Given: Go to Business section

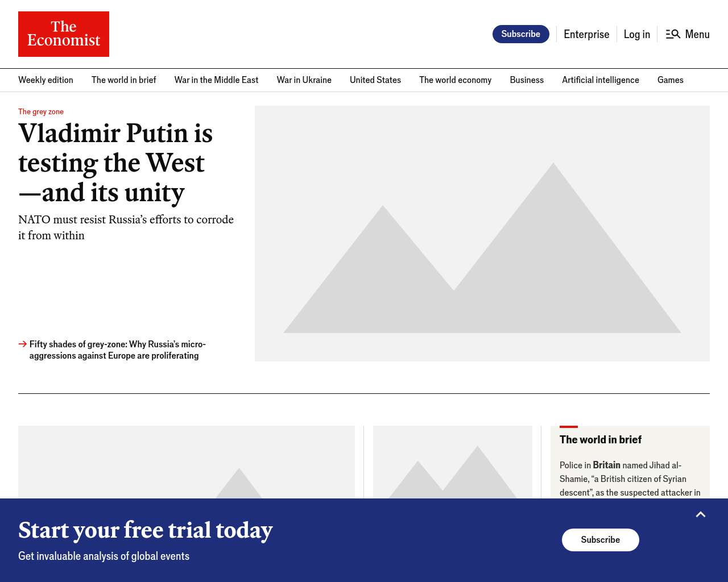Looking at the screenshot, I should pyautogui.click(x=527, y=80).
